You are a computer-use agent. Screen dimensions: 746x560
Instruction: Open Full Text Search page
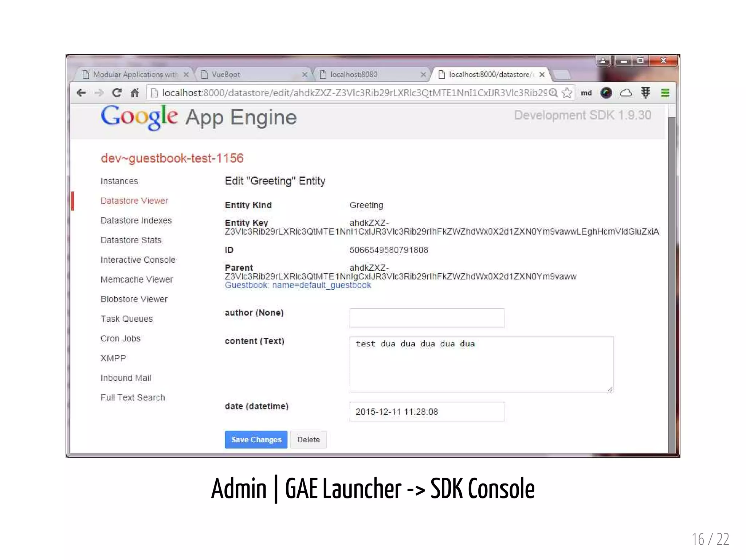click(x=133, y=398)
